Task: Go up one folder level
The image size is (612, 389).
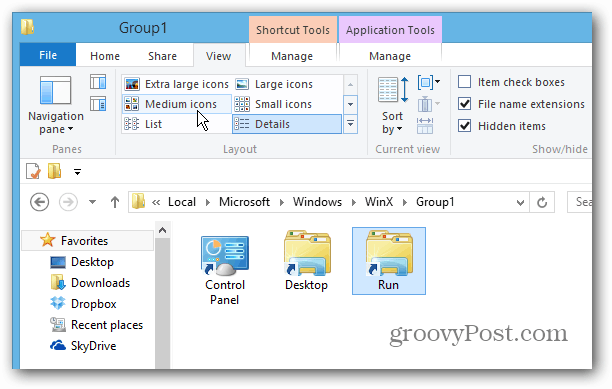Action: [x=115, y=202]
